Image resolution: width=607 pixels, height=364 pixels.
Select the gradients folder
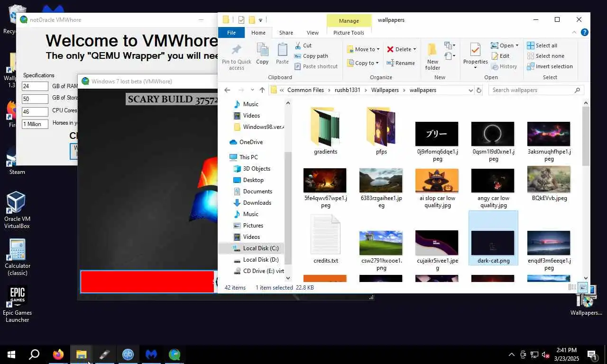[325, 130]
